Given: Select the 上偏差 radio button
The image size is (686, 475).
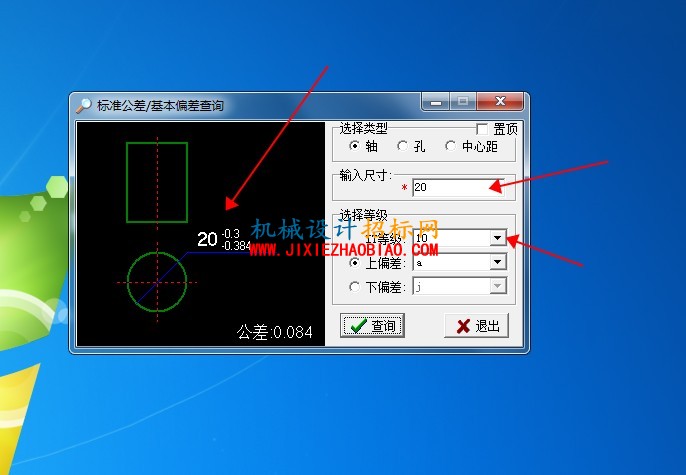Looking at the screenshot, I should pyautogui.click(x=355, y=262).
